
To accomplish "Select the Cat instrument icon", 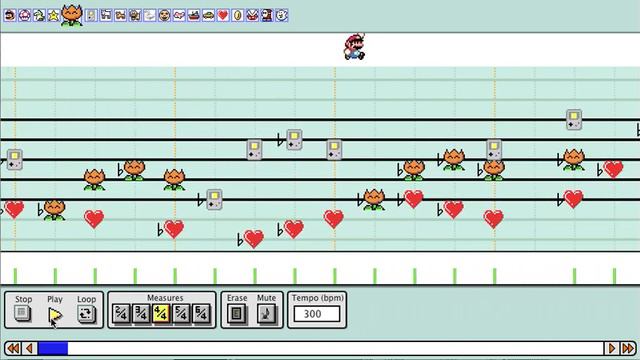I will (120, 16).
